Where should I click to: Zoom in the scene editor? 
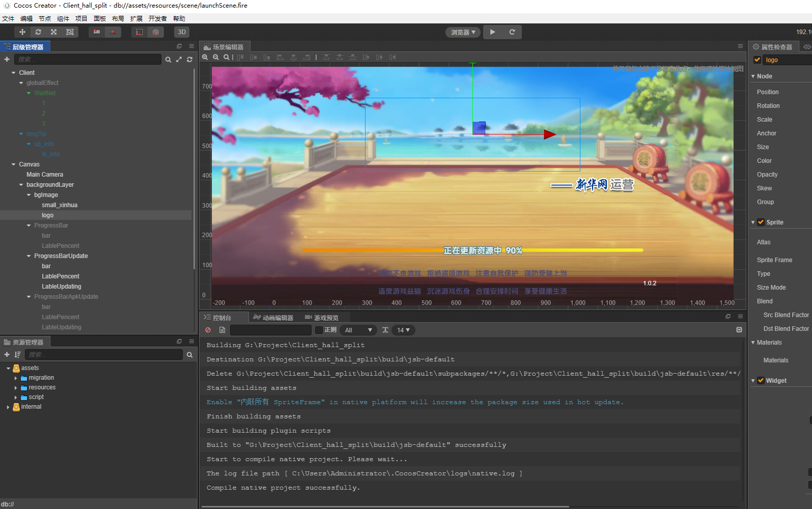205,57
